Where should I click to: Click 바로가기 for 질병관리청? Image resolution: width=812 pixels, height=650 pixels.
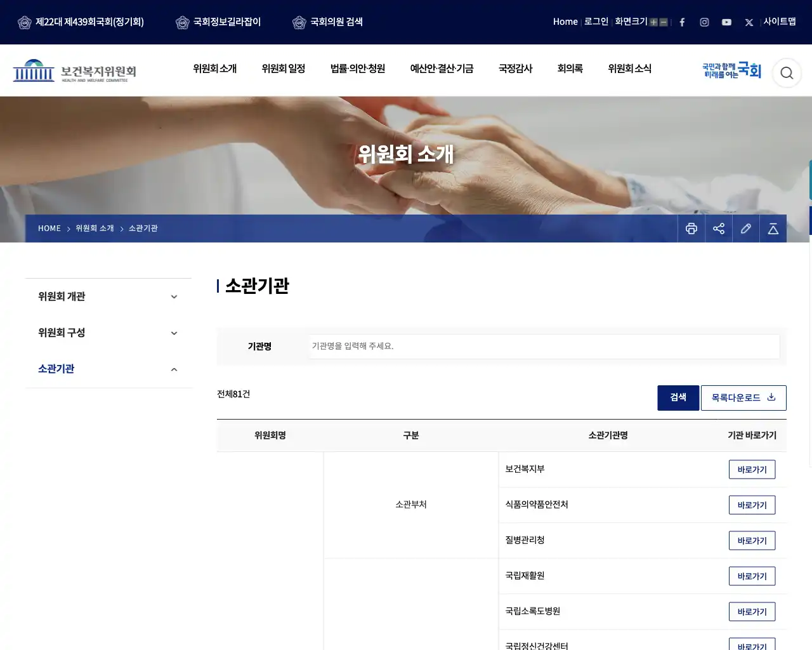tap(752, 541)
